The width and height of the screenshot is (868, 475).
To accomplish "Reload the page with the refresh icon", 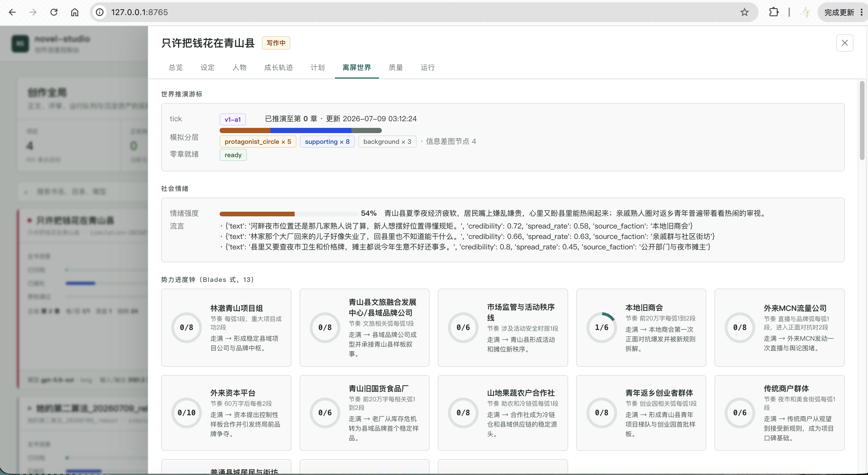I will coord(54,12).
